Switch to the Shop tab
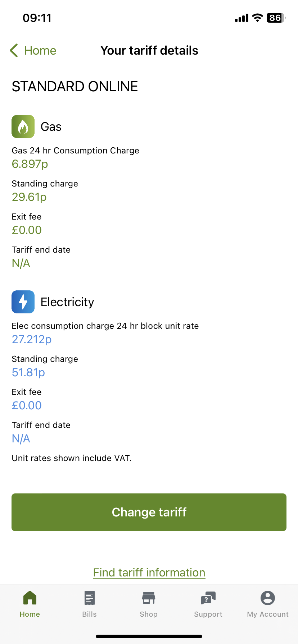Viewport: 298px width, 644px height. coord(149,604)
